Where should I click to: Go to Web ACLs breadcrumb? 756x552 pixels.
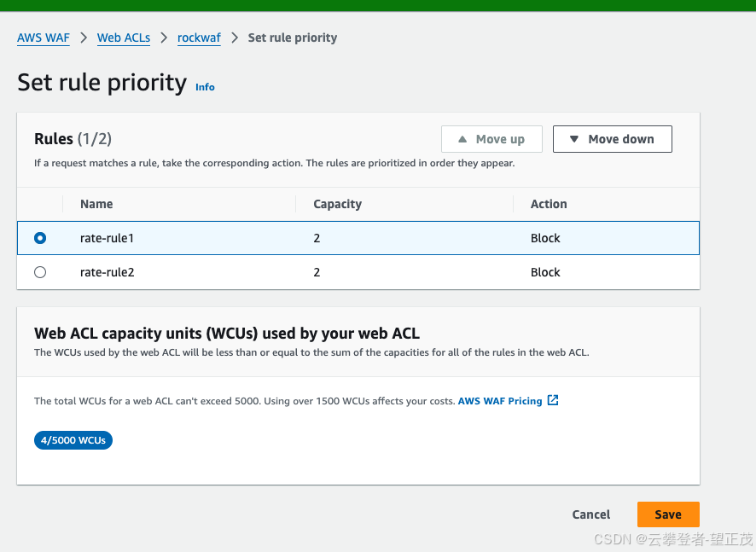(x=124, y=38)
